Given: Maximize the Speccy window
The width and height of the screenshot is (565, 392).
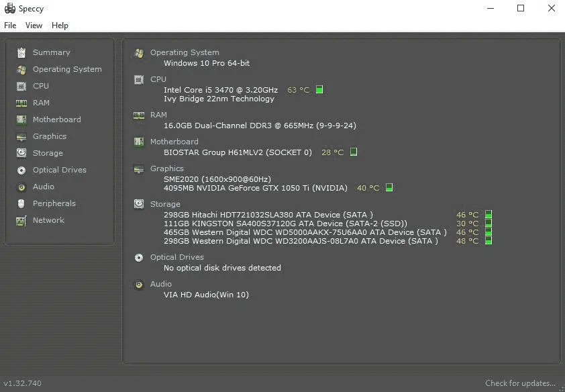Looking at the screenshot, I should click(521, 8).
